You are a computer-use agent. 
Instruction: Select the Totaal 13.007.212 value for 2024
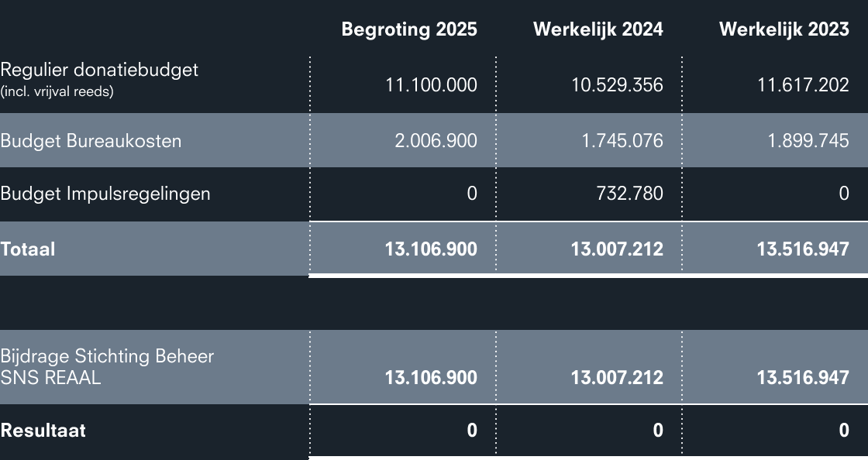pos(617,249)
